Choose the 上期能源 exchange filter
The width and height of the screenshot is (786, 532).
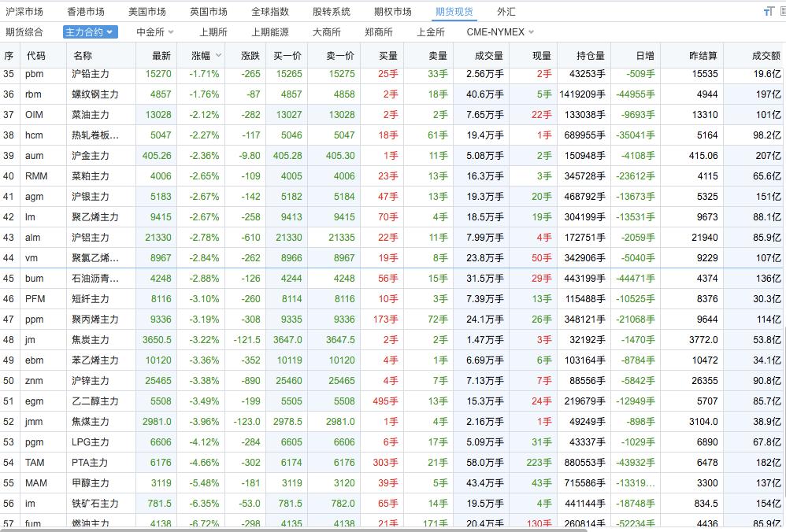point(269,32)
